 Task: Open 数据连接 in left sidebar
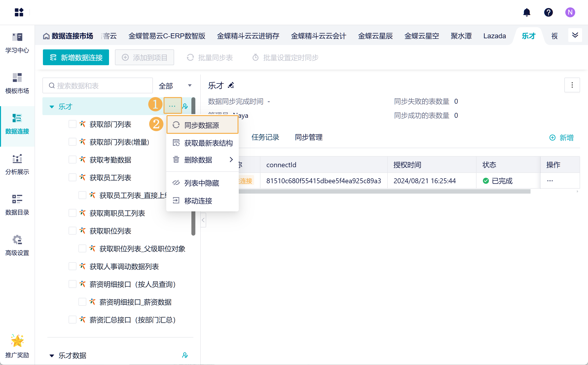click(x=17, y=124)
